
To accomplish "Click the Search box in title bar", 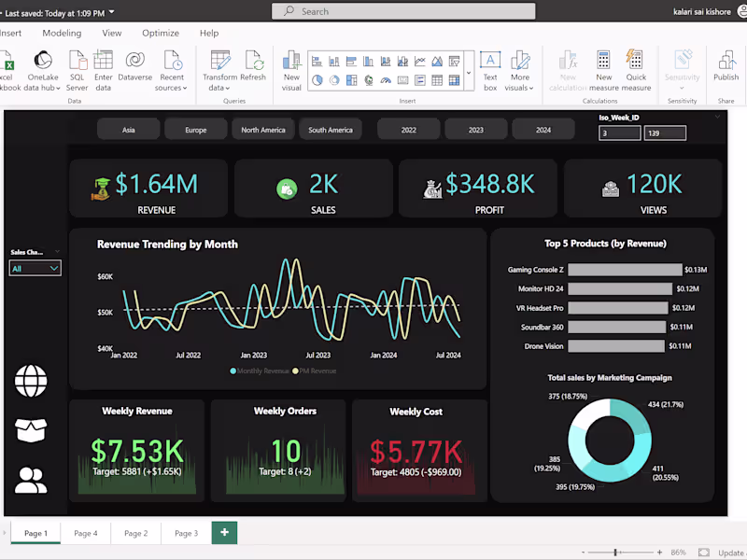I will pos(403,11).
